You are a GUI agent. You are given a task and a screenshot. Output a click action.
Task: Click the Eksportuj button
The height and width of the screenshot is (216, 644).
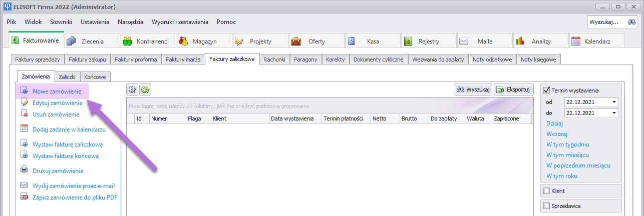[x=514, y=89]
